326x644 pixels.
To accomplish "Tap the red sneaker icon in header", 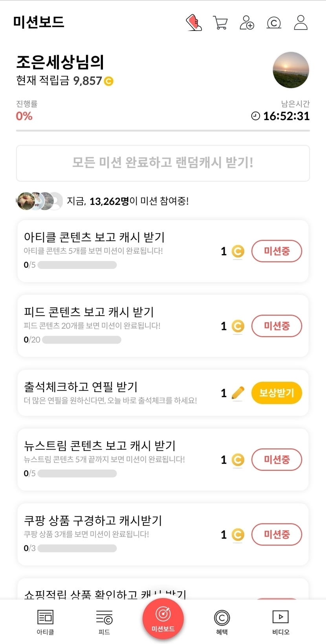I will click(x=194, y=23).
